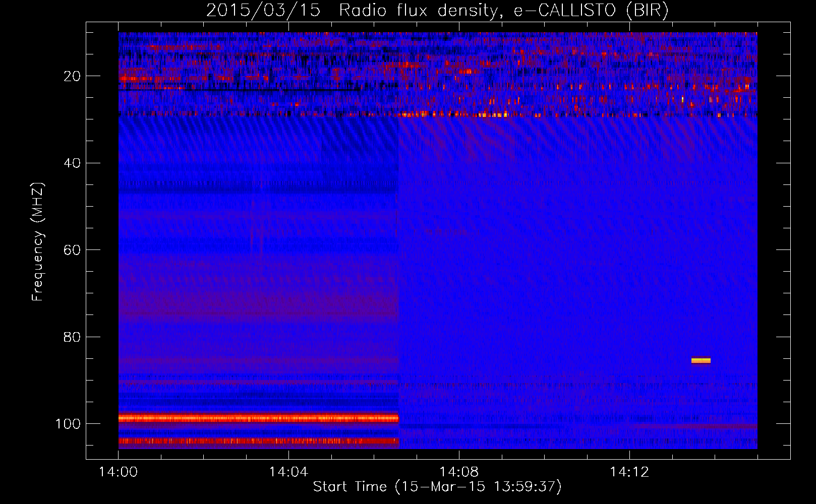Click the 20 frequency tick label
The image size is (816, 504).
72,76
